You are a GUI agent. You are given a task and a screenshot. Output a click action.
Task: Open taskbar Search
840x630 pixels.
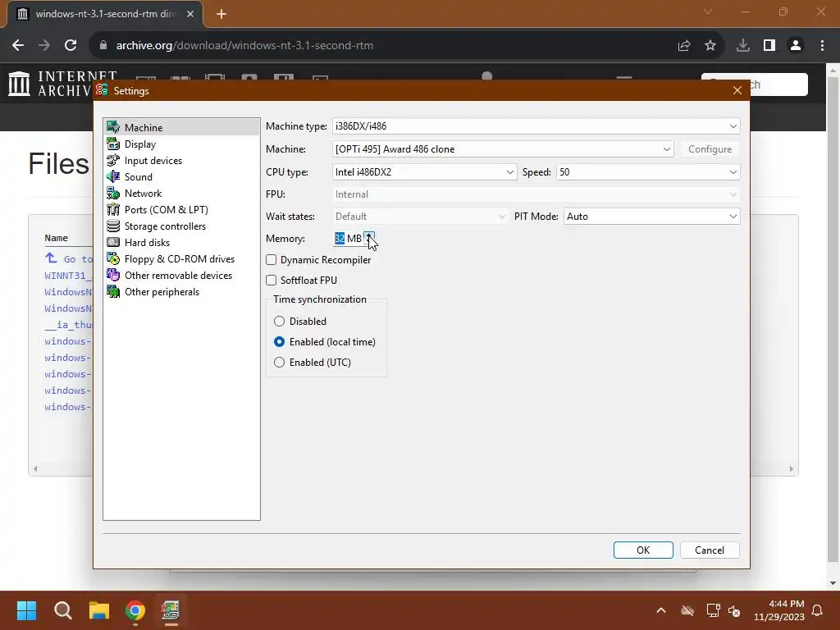click(x=62, y=610)
